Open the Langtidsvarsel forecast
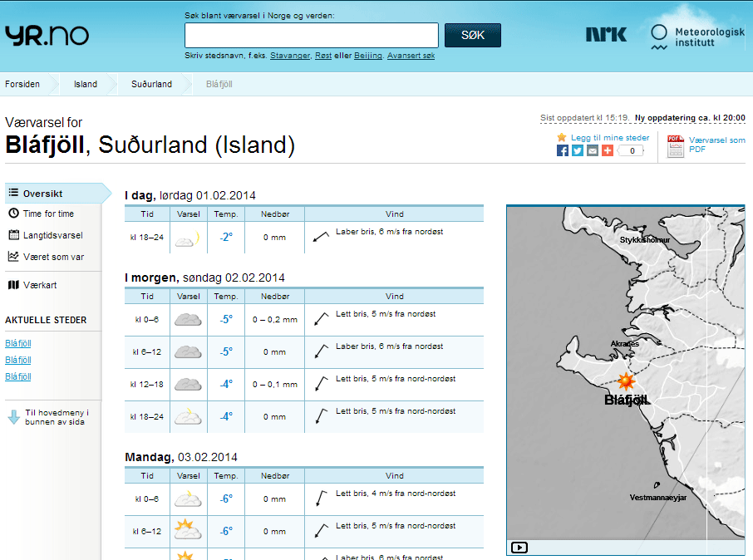The width and height of the screenshot is (753, 560). pos(52,235)
